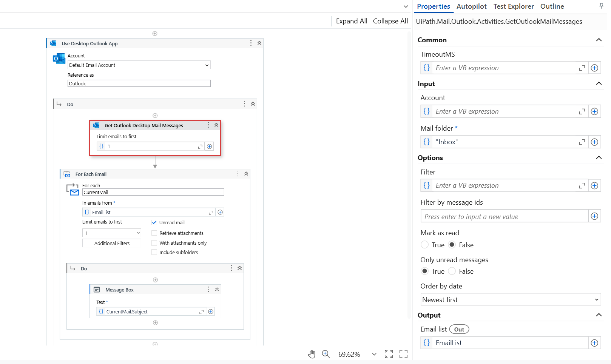Viewport: 611px width, 364px height.
Task: Click plus button next to Email list output
Action: [594, 343]
